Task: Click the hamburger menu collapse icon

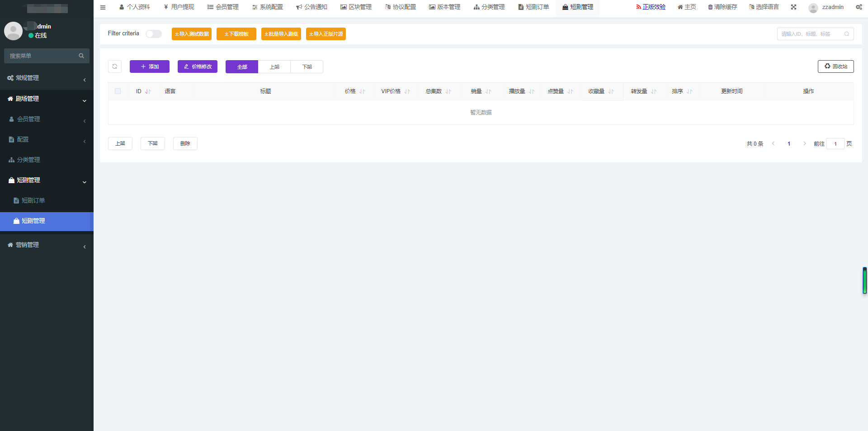Action: [x=103, y=7]
